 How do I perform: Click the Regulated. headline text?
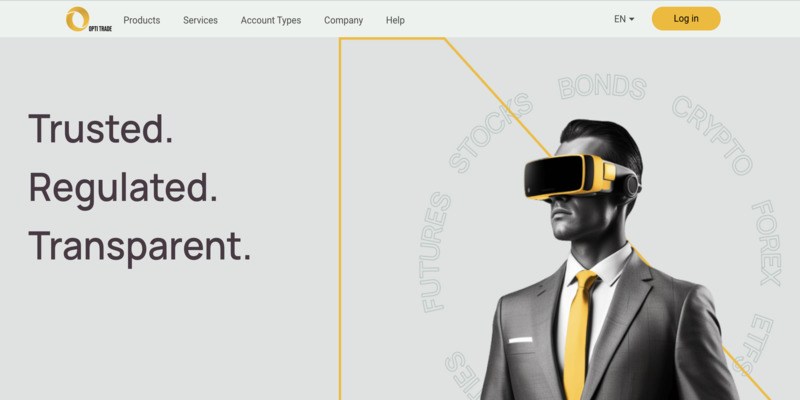123,188
